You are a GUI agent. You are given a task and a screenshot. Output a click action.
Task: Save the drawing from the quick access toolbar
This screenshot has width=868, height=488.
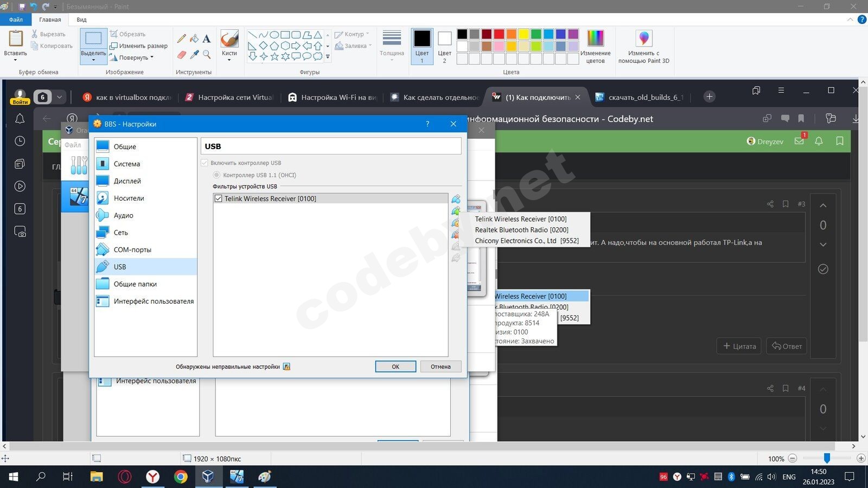(22, 7)
